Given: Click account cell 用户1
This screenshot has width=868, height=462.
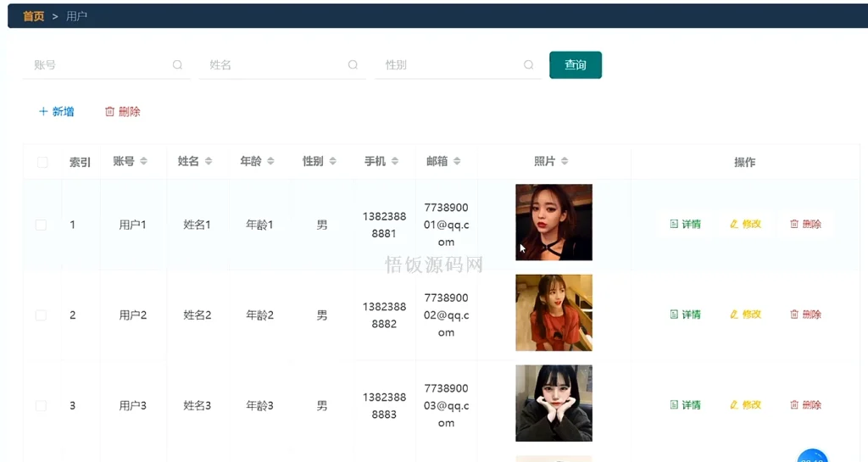Looking at the screenshot, I should 132,225.
